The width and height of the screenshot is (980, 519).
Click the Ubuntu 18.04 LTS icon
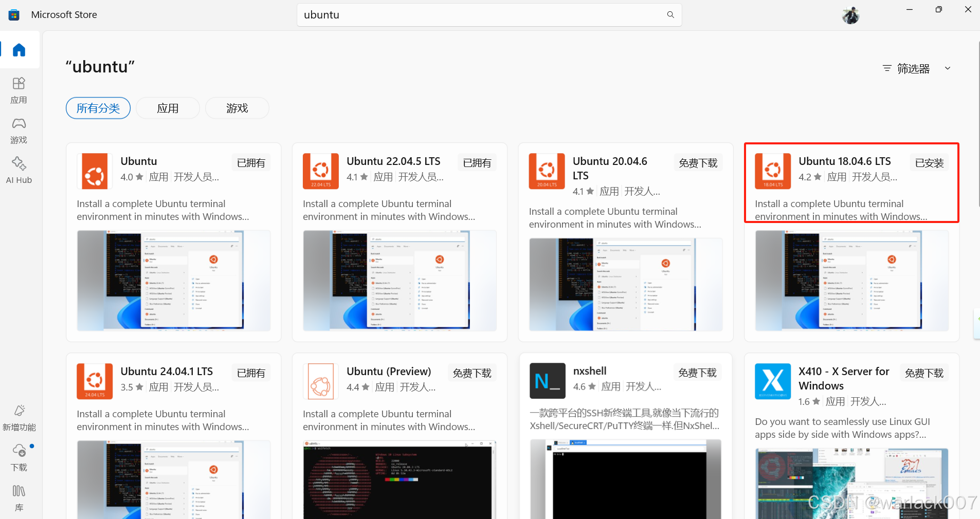coord(773,171)
